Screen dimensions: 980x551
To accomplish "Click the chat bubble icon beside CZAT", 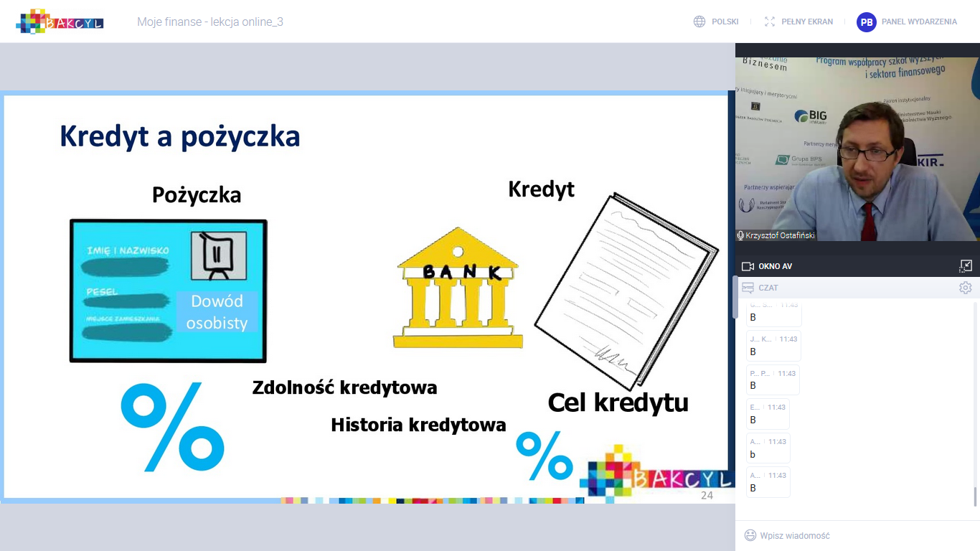I will (748, 288).
